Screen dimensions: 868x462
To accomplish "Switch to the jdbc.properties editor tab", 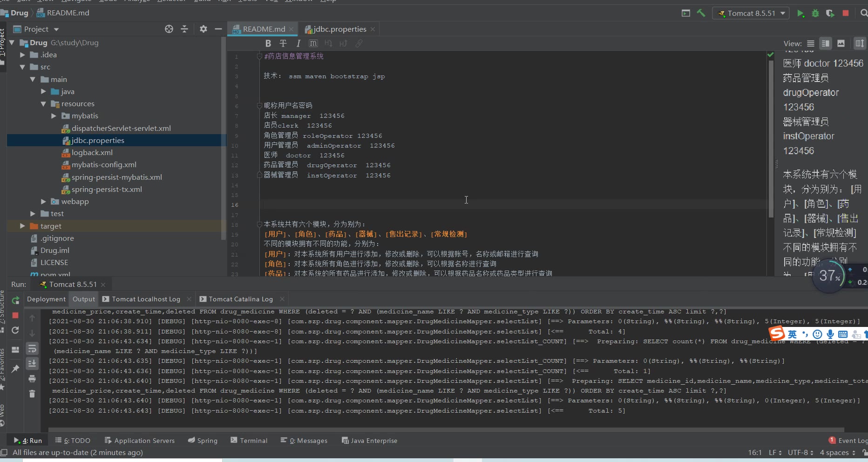I will point(339,29).
